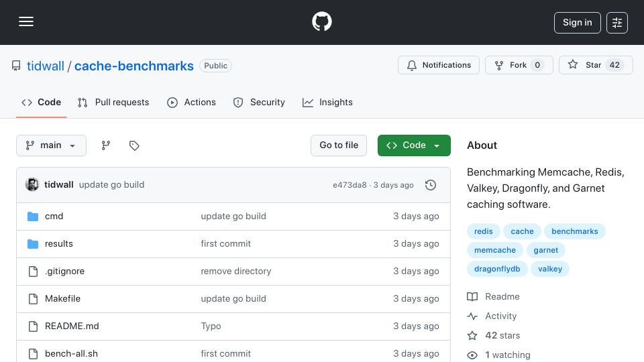Open cmd row commit message update go build

pos(233,217)
